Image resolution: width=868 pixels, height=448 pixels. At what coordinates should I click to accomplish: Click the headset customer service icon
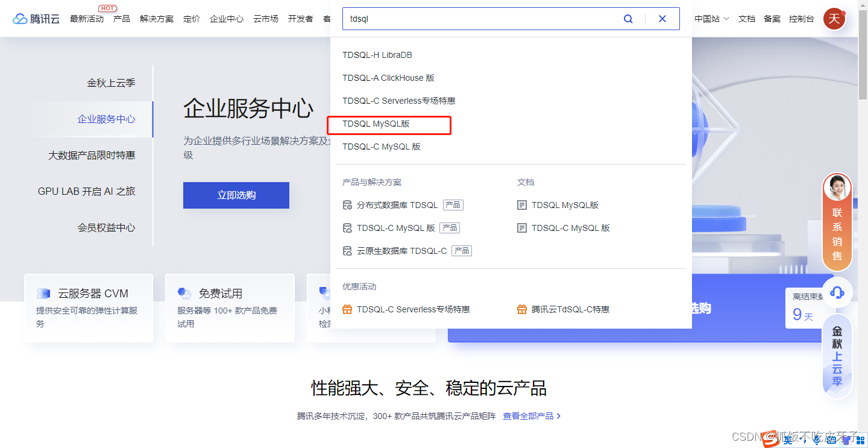point(837,293)
